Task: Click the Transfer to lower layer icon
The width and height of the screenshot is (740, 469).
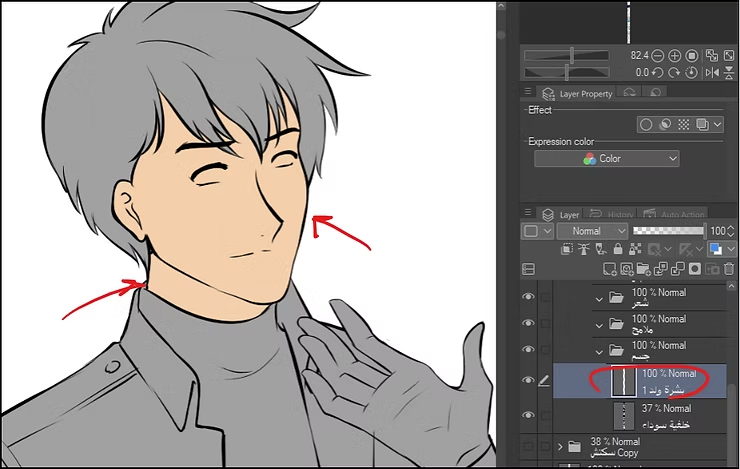Action: tap(660, 269)
